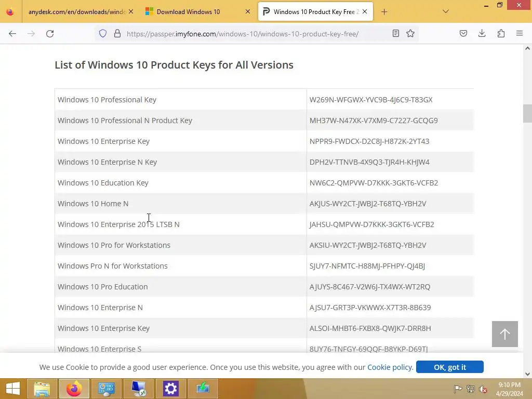The width and height of the screenshot is (532, 399).
Task: Select key MH37W-N47XK-V7XM9-C7227-GCQG9
Action: click(374, 121)
